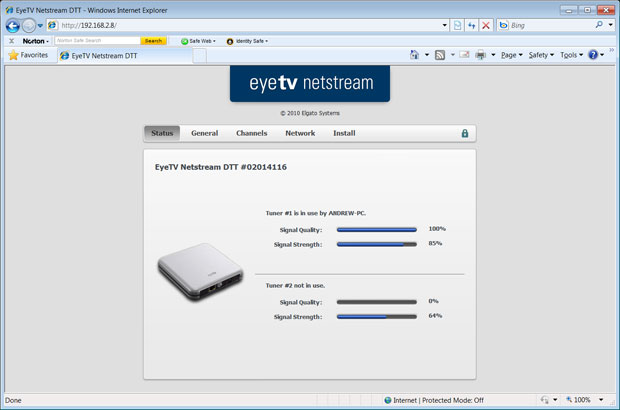Image resolution: width=620 pixels, height=410 pixels.
Task: Switch to the Channels tab
Action: point(251,133)
